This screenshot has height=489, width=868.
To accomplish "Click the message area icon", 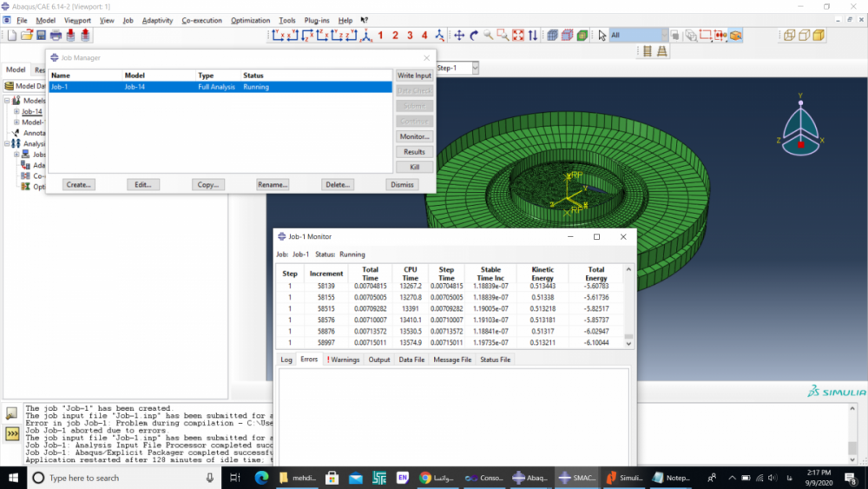I will click(x=11, y=413).
